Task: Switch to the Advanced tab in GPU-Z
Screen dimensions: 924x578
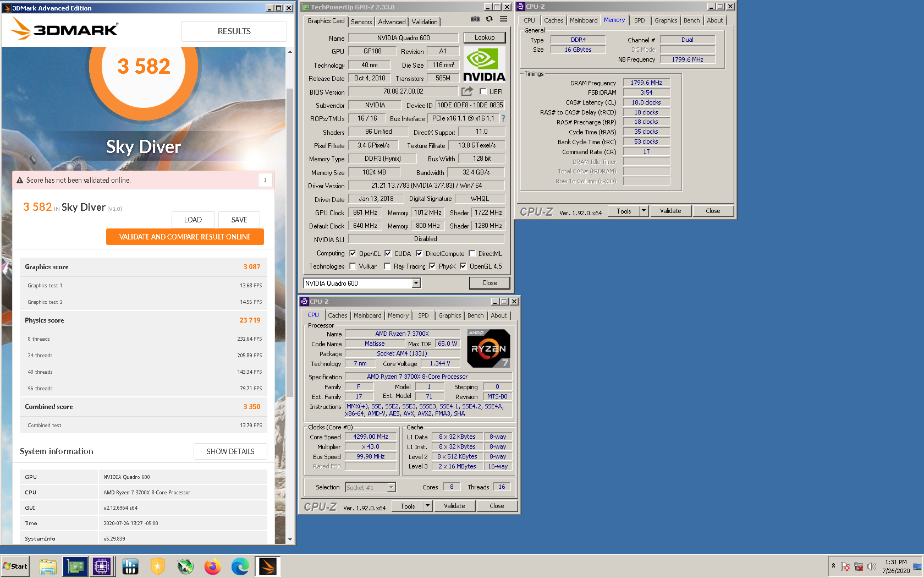Action: (392, 22)
